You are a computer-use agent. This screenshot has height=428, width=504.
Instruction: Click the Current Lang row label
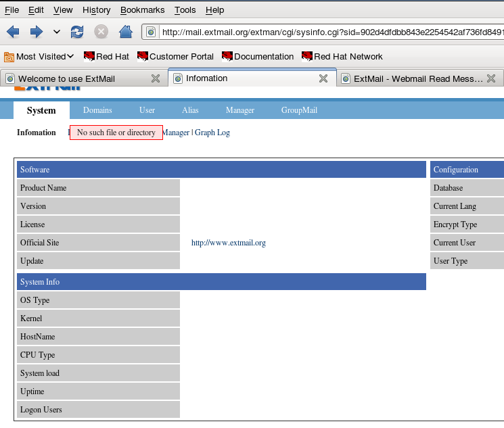tap(467, 206)
